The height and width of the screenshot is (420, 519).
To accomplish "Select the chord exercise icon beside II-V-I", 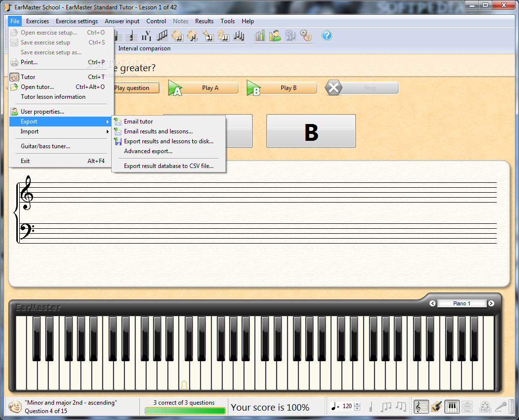I will tap(131, 36).
